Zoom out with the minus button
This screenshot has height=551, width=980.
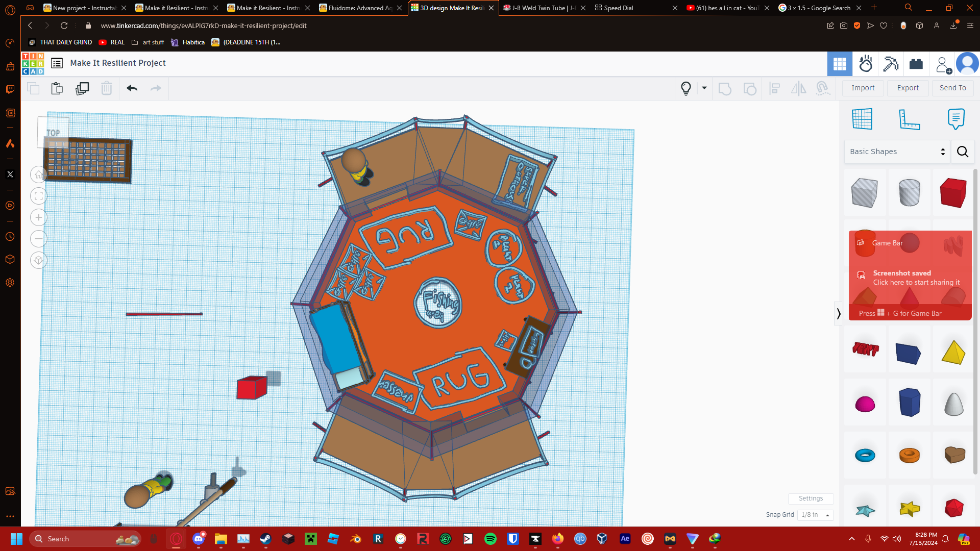click(39, 239)
